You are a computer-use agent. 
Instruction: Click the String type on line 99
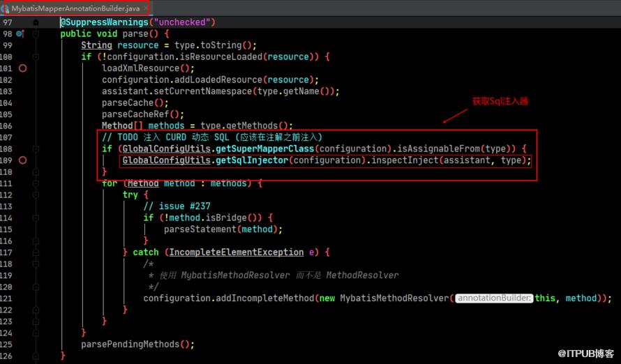coord(96,45)
